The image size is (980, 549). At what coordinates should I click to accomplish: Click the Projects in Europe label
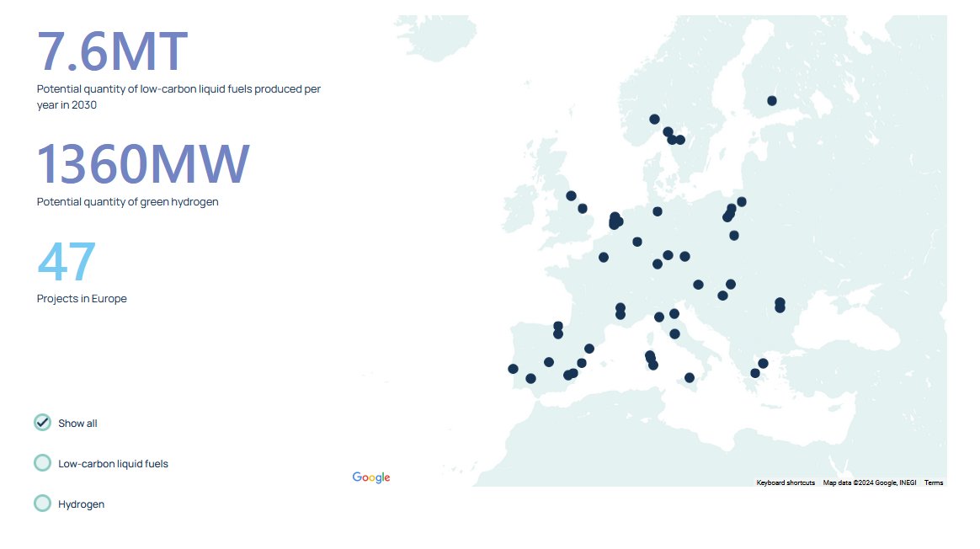pos(82,298)
